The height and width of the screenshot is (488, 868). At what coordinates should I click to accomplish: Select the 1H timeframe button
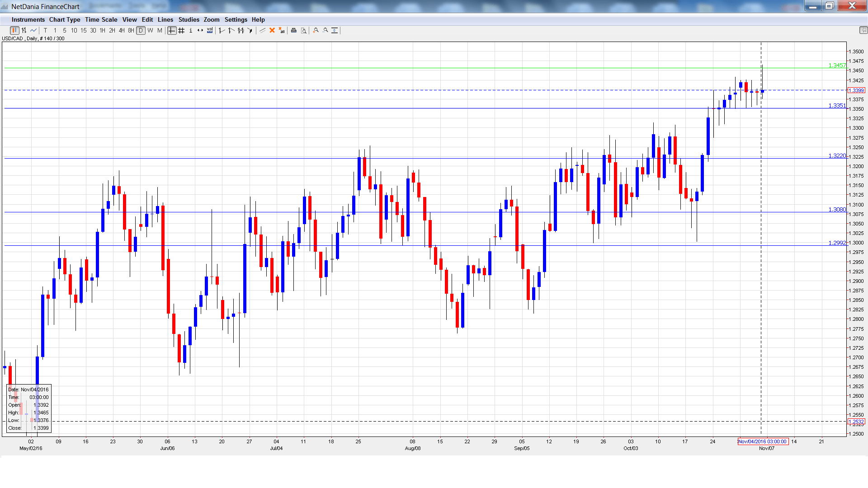[102, 30]
